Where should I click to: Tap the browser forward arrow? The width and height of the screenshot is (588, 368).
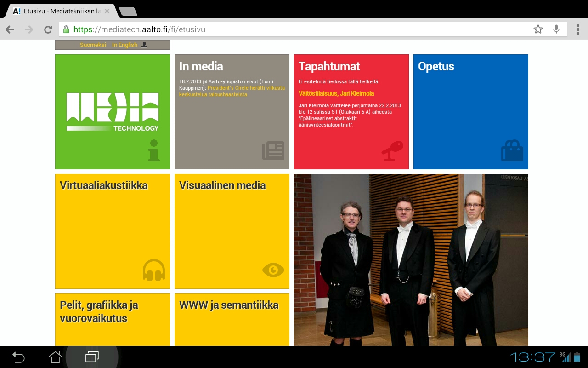tap(29, 29)
